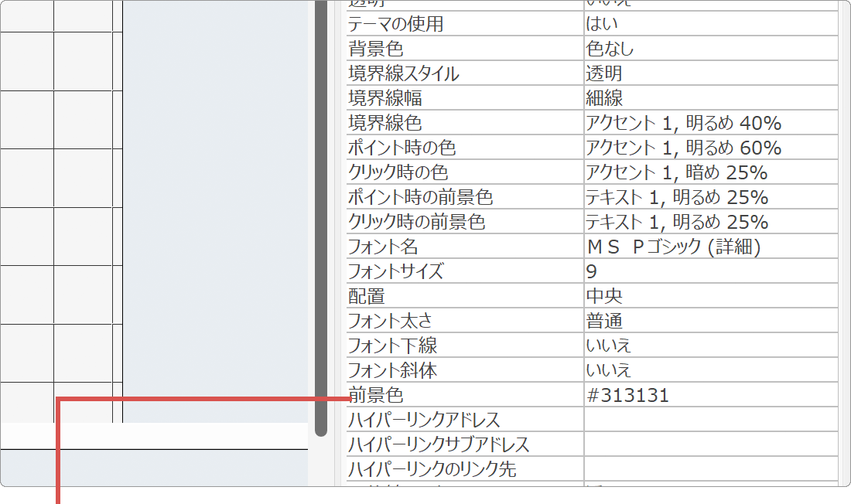The width and height of the screenshot is (851, 504).
Task: Toggle フォント下線 from いいえ
Action: click(x=708, y=345)
